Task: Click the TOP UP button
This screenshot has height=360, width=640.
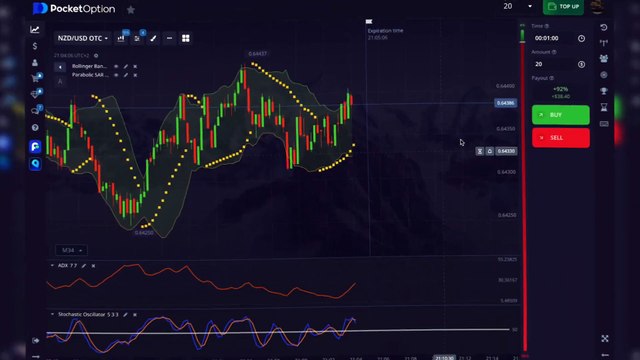Action: (563, 7)
